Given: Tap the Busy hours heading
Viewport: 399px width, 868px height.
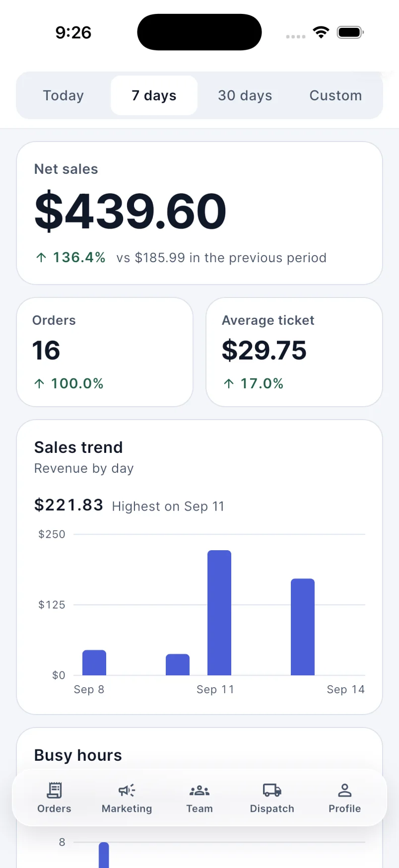Looking at the screenshot, I should [78, 755].
